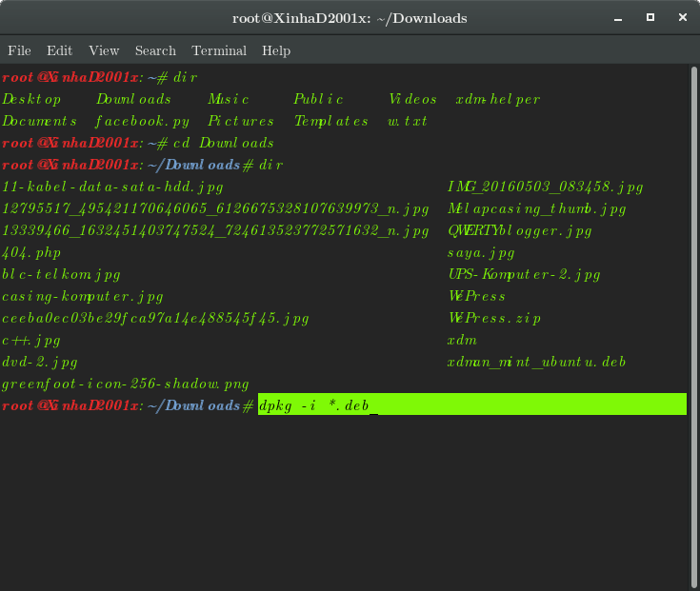Maximize the terminal window

click(x=650, y=17)
